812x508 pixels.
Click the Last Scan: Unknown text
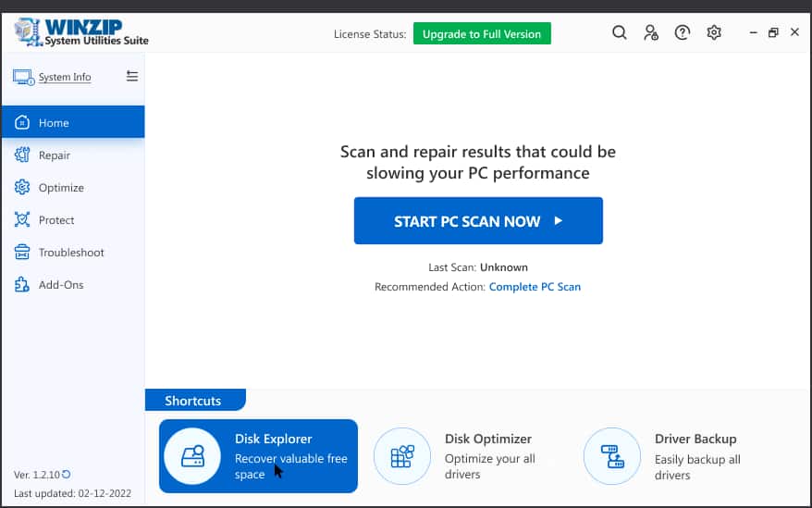tap(478, 267)
